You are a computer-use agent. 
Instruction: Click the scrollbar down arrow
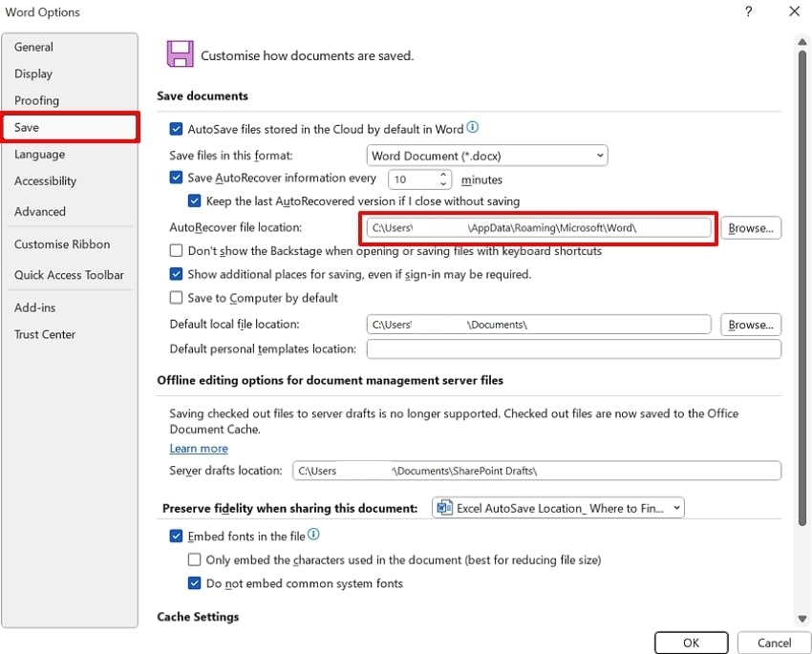pyautogui.click(x=802, y=618)
